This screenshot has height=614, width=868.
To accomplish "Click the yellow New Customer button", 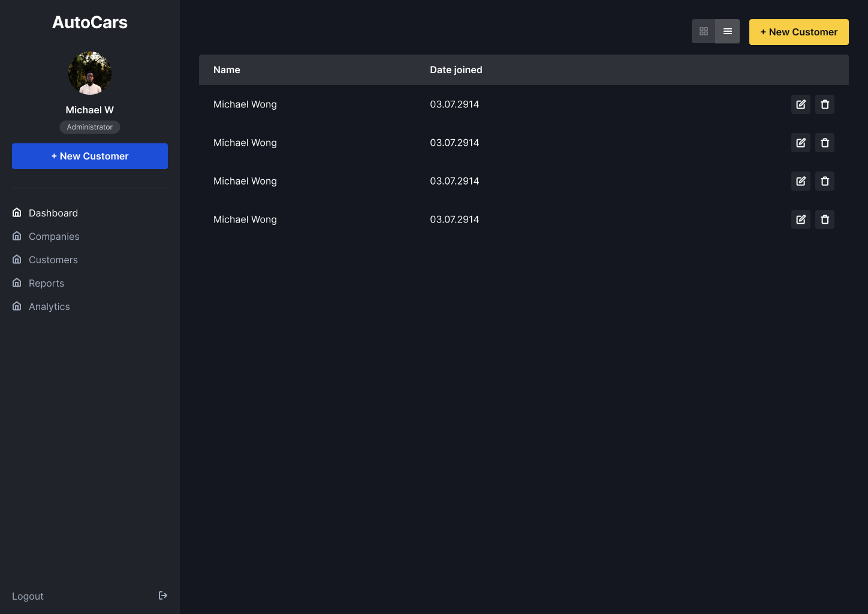I will click(x=798, y=32).
